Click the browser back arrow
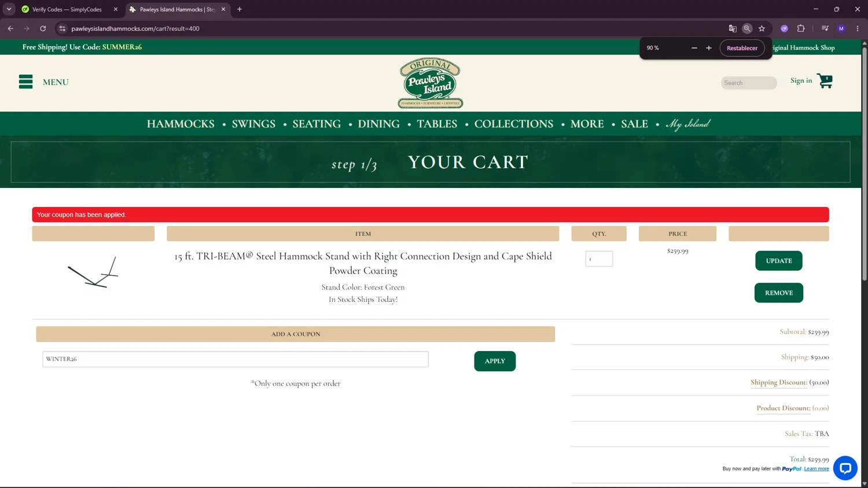This screenshot has width=868, height=488. (x=10, y=28)
